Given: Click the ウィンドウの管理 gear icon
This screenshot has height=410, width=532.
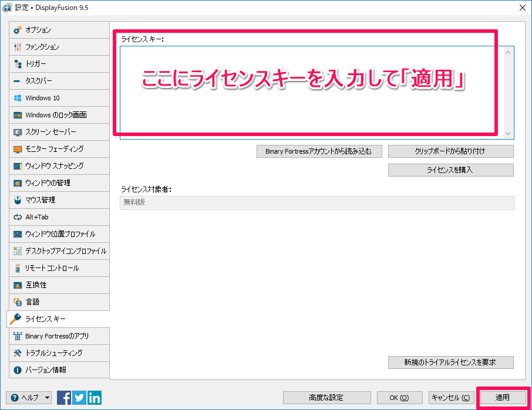Looking at the screenshot, I should (18, 184).
